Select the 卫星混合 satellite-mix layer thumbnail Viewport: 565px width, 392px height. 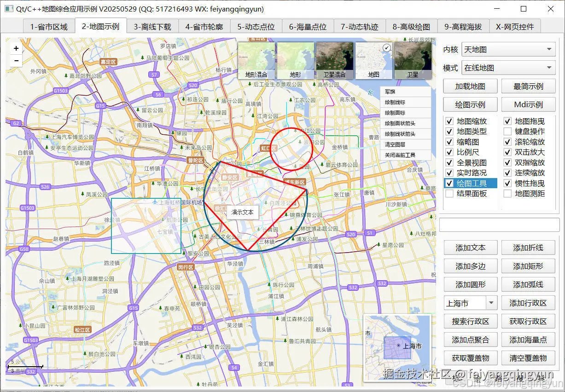click(x=334, y=60)
